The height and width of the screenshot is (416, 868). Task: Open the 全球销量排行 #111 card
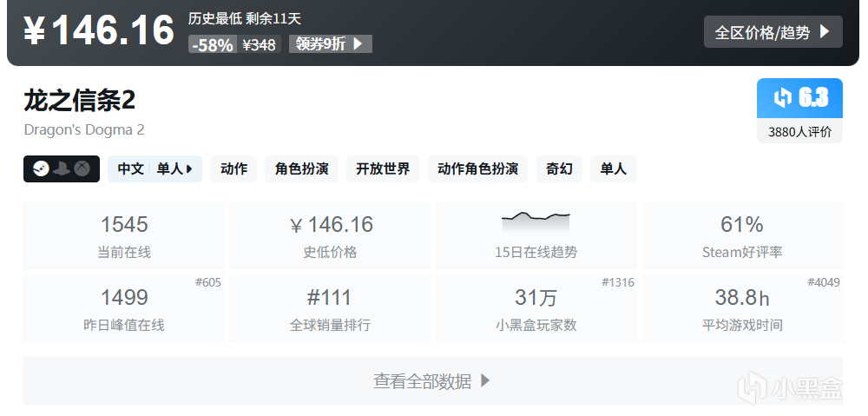coord(331,308)
